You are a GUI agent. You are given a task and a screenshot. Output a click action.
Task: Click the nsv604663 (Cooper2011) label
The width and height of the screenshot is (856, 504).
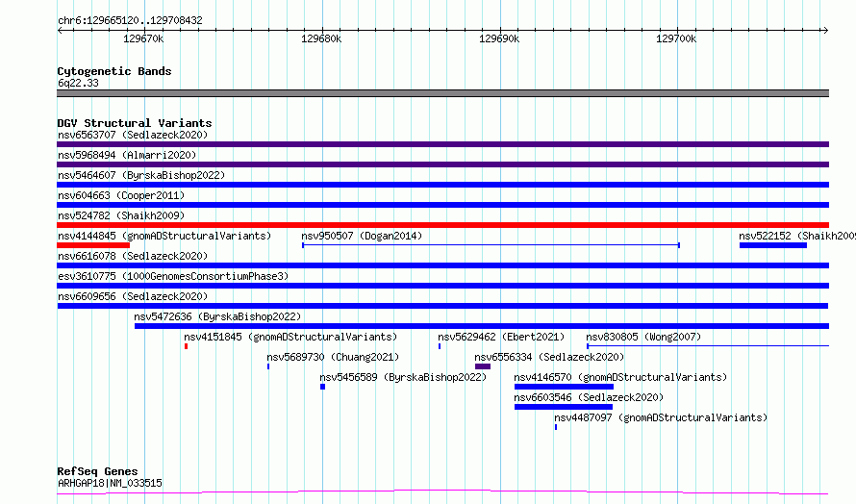121,195
